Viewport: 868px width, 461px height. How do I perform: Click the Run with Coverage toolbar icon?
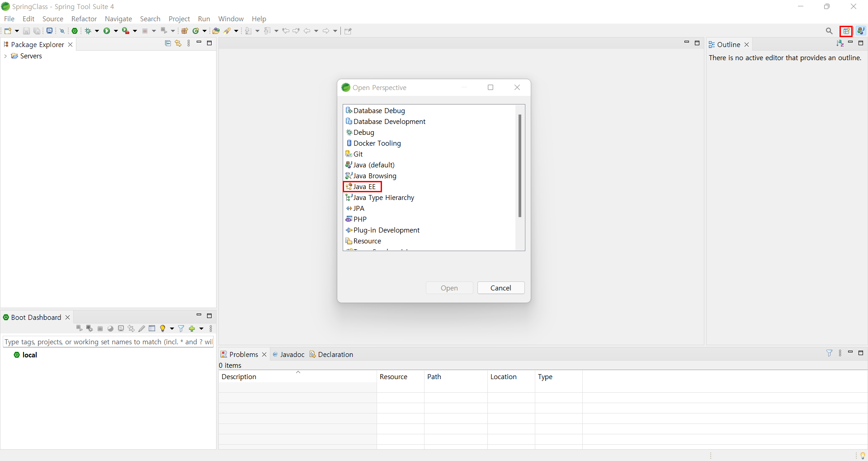pyautogui.click(x=126, y=31)
